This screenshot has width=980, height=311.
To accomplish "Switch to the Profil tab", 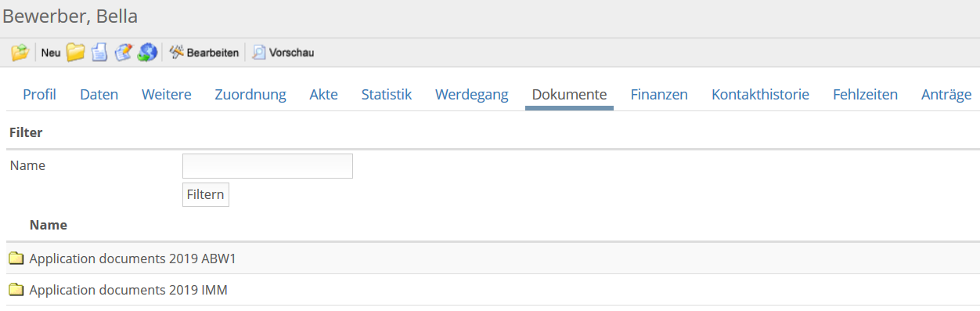I will 39,95.
